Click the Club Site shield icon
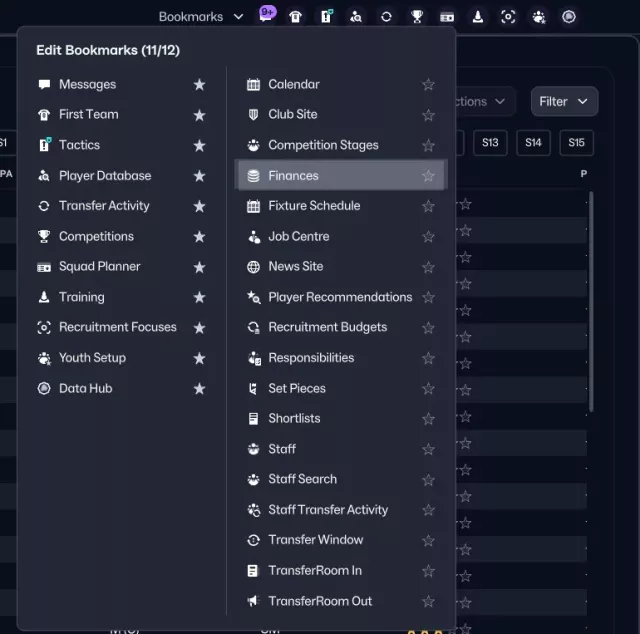This screenshot has width=640, height=634. point(253,115)
